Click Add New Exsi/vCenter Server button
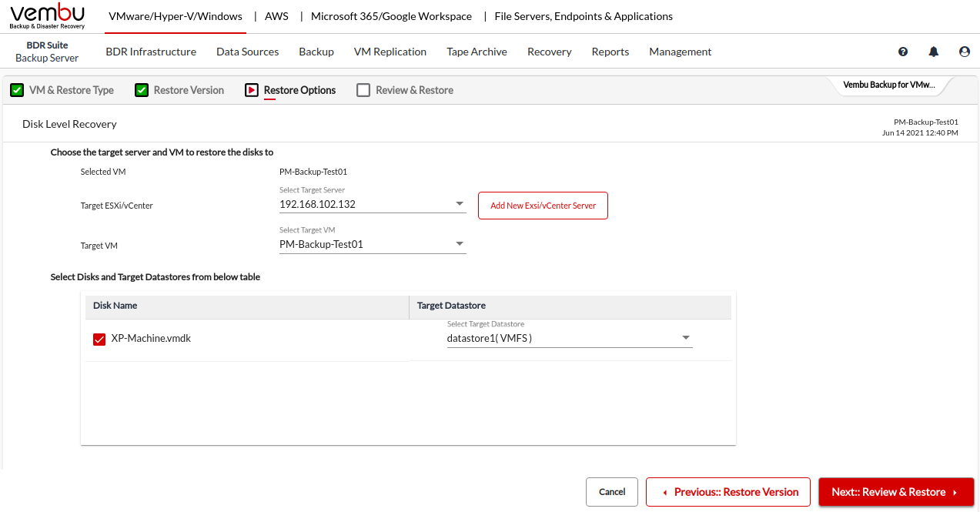 click(543, 206)
